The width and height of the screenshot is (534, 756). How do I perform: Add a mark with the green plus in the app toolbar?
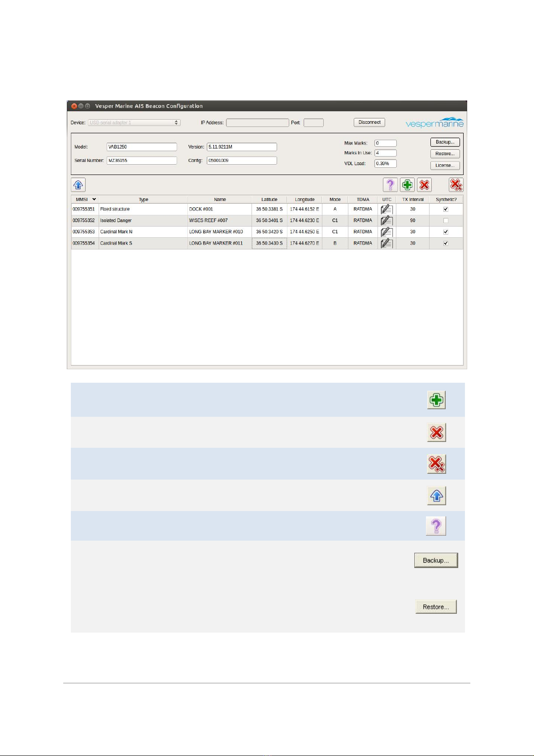(x=407, y=185)
